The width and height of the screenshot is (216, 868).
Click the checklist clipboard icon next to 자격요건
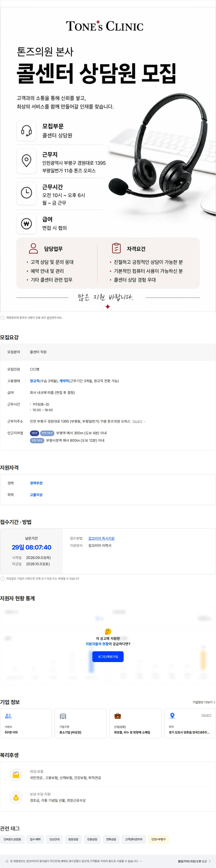click(116, 248)
